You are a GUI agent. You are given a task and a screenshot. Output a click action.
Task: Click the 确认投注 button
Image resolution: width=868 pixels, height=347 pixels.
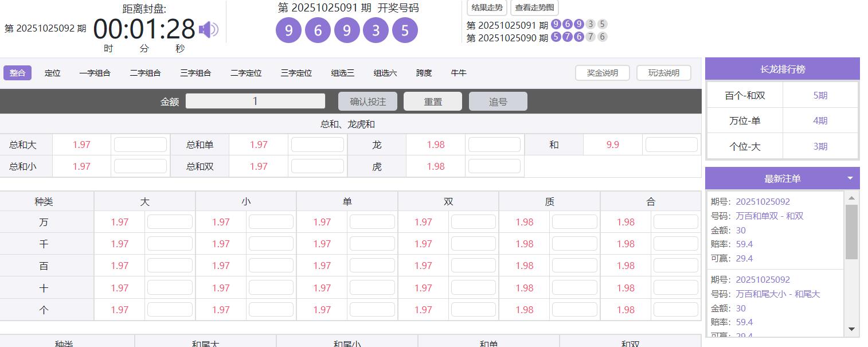pos(367,100)
